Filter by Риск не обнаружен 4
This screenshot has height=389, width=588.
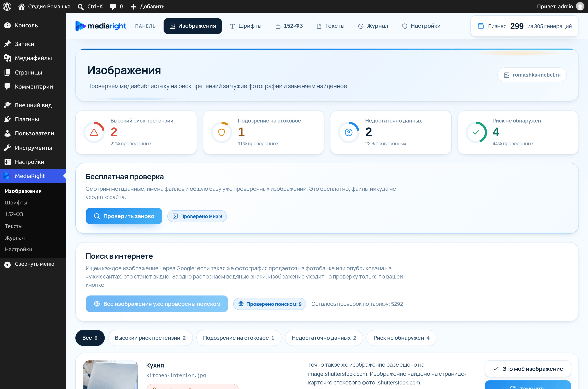[x=401, y=338]
